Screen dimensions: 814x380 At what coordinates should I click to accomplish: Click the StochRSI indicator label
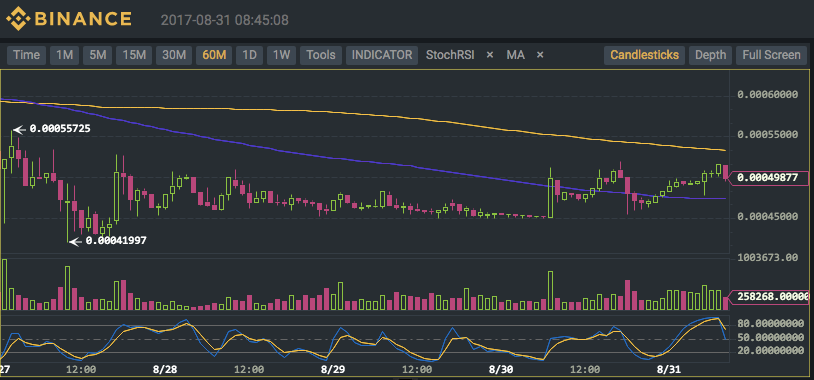click(450, 55)
